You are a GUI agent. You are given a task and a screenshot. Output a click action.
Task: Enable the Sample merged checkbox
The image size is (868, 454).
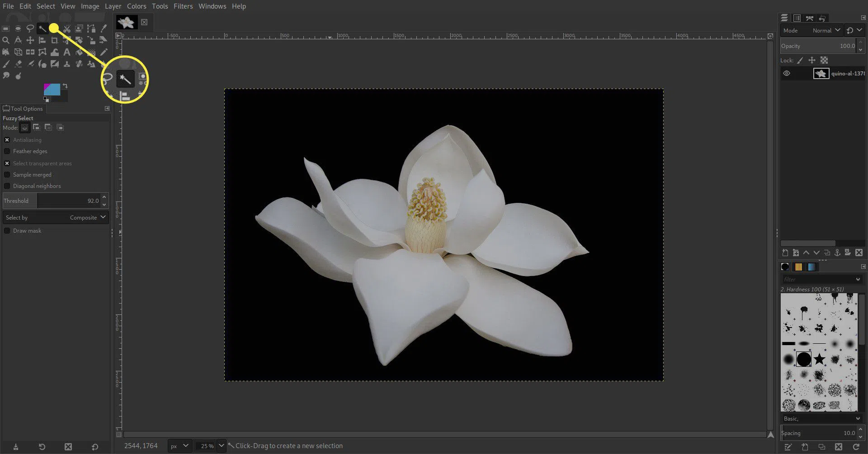(7, 175)
